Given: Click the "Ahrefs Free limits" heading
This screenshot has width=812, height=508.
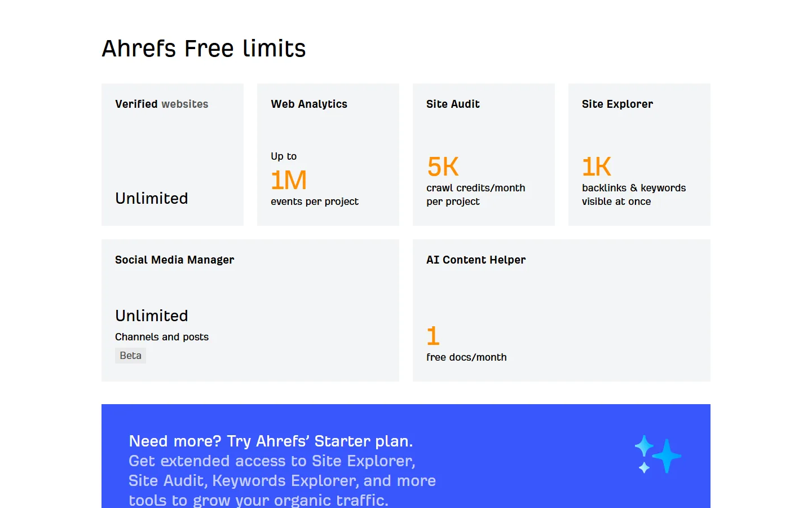Looking at the screenshot, I should tap(204, 49).
